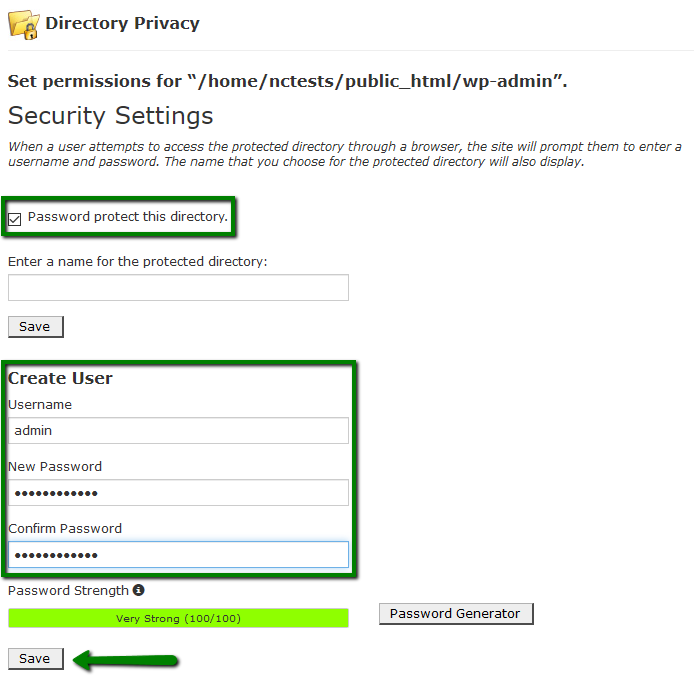The width and height of the screenshot is (694, 683).
Task: Select the New Password input field
Action: tap(178, 492)
